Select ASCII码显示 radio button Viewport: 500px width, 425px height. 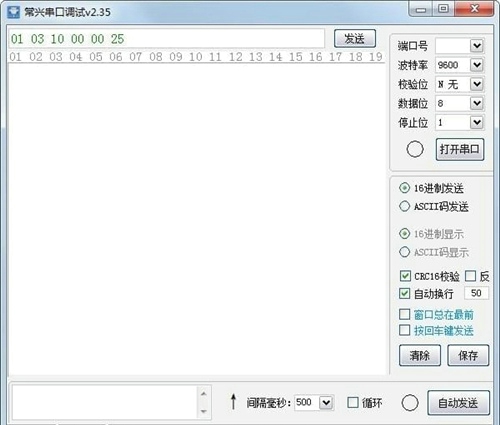pos(404,252)
